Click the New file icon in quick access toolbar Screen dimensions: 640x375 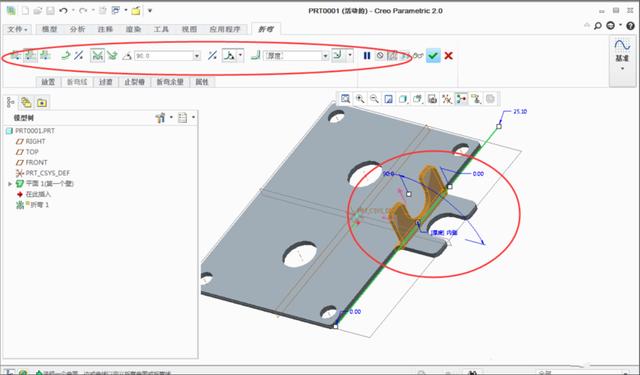[x=25, y=11]
